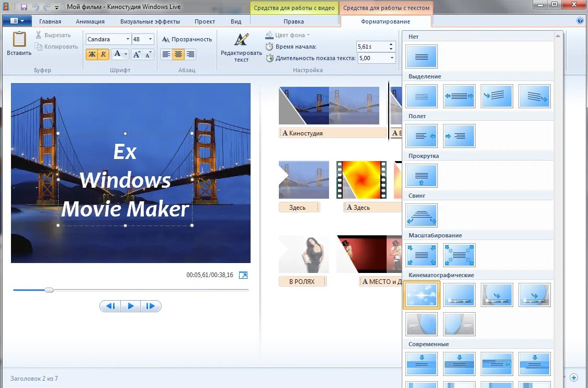Open font color dropdown arrow
This screenshot has height=388, width=588.
pos(126,54)
